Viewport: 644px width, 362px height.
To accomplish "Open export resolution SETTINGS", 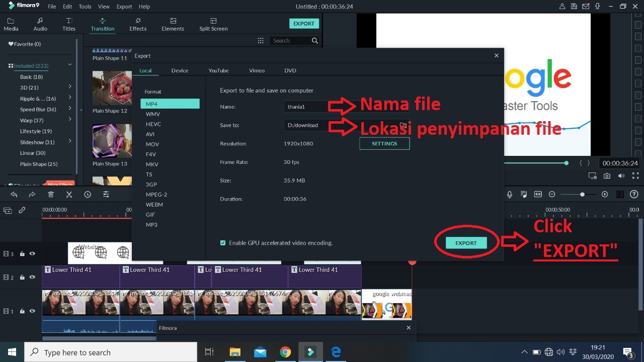I will click(x=384, y=143).
